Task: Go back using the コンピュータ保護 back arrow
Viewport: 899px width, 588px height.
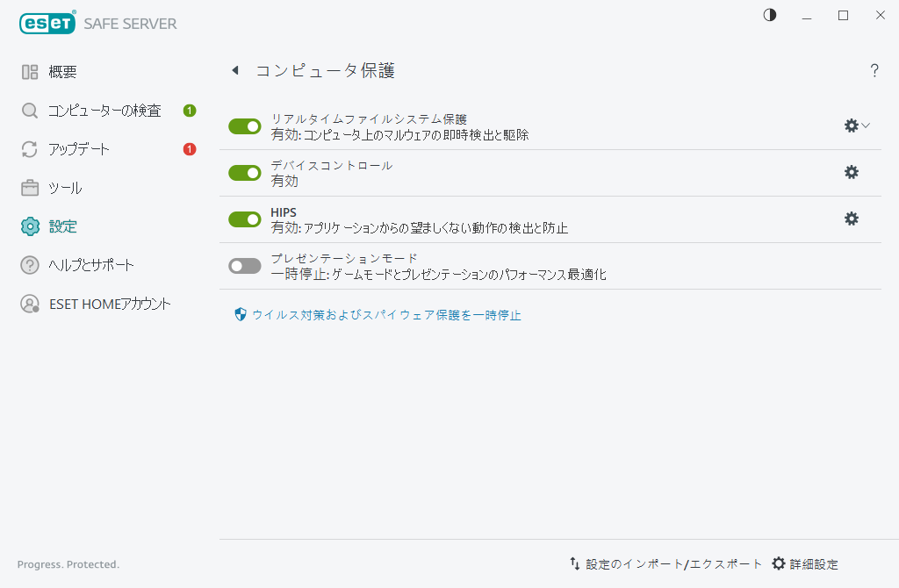Action: coord(234,70)
